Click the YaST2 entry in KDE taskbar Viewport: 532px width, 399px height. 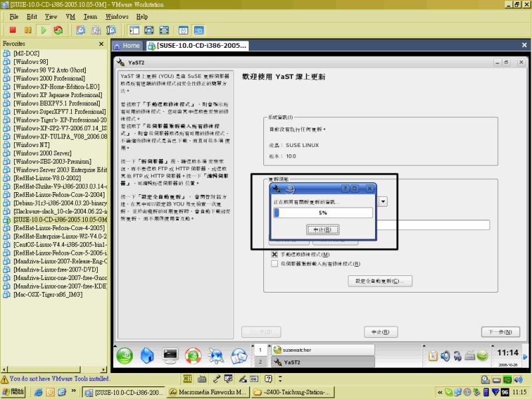pyautogui.click(x=323, y=362)
